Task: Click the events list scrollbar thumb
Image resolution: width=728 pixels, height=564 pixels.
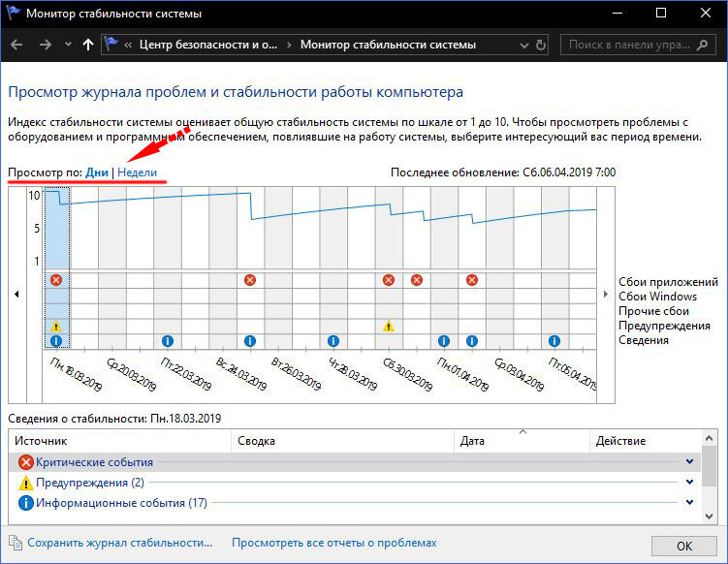Action: tap(709, 466)
